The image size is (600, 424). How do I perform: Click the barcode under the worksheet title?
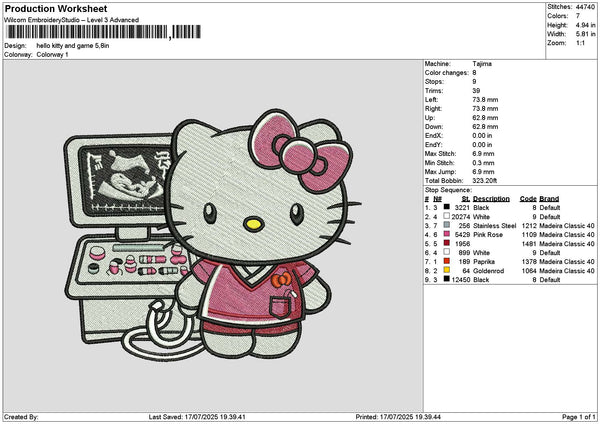pos(103,32)
